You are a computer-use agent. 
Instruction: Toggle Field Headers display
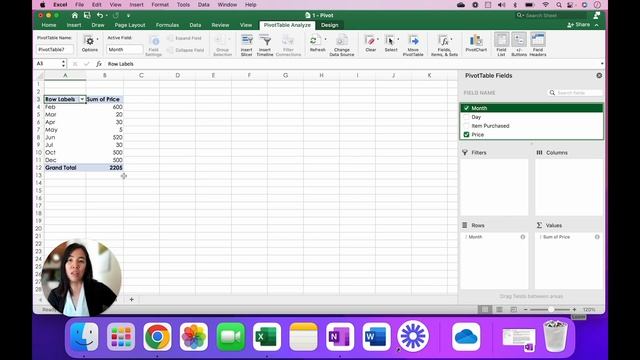click(538, 44)
